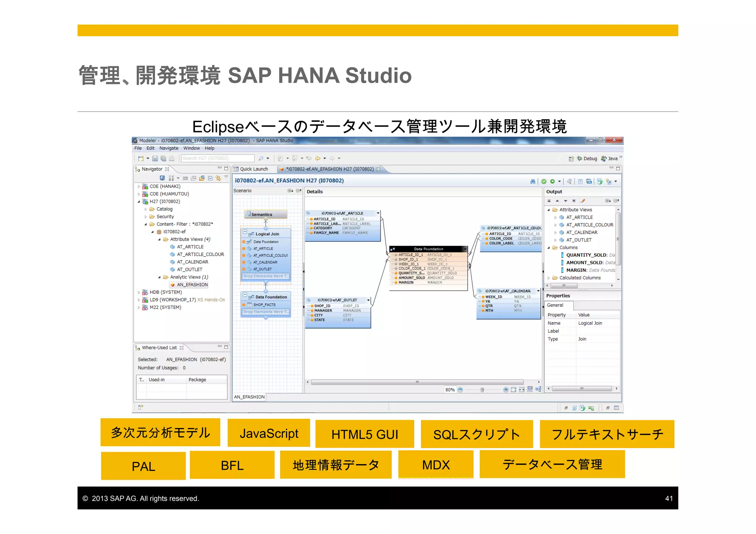Collapse Attribute Views in Output pane

pyautogui.click(x=549, y=210)
